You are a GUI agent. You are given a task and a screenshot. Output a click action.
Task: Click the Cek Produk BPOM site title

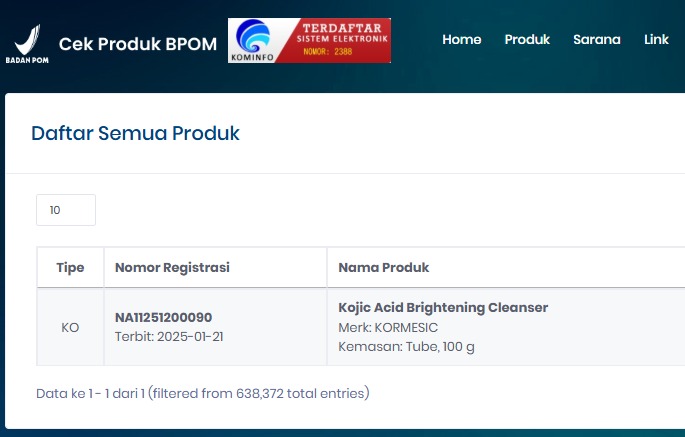point(138,44)
